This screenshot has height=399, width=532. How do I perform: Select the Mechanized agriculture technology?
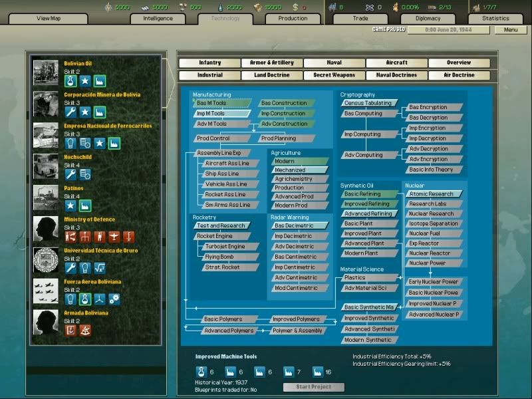298,170
